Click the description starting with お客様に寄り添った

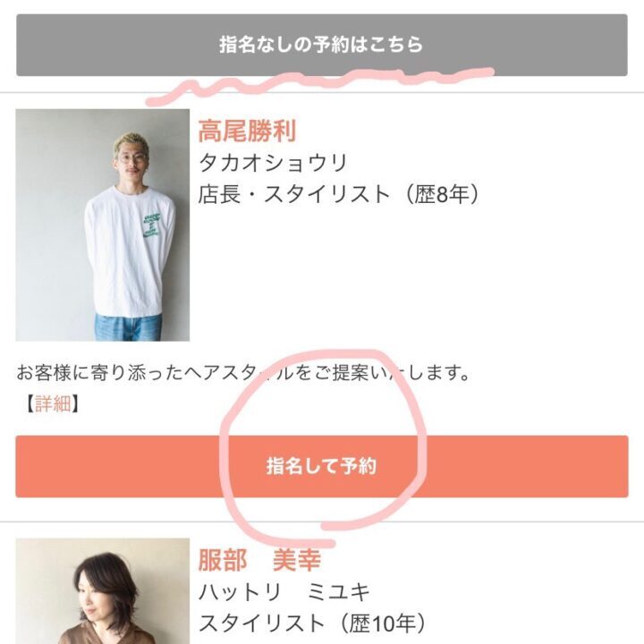click(x=243, y=373)
